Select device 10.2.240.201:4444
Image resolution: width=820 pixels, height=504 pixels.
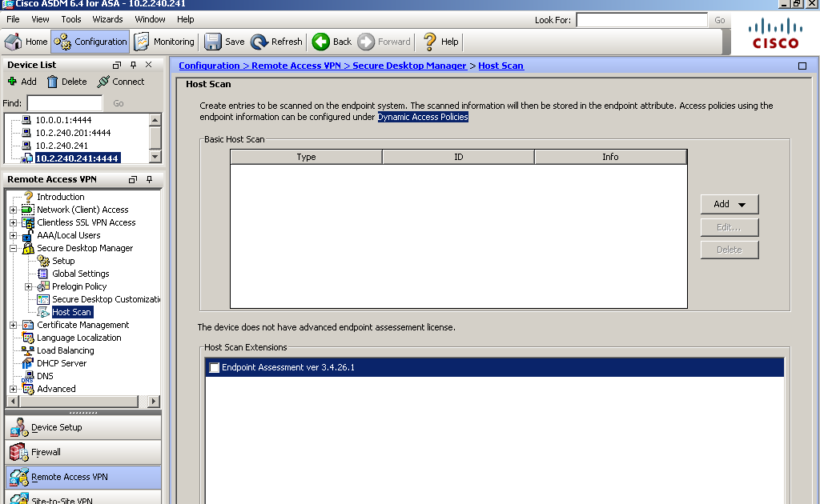point(73,133)
